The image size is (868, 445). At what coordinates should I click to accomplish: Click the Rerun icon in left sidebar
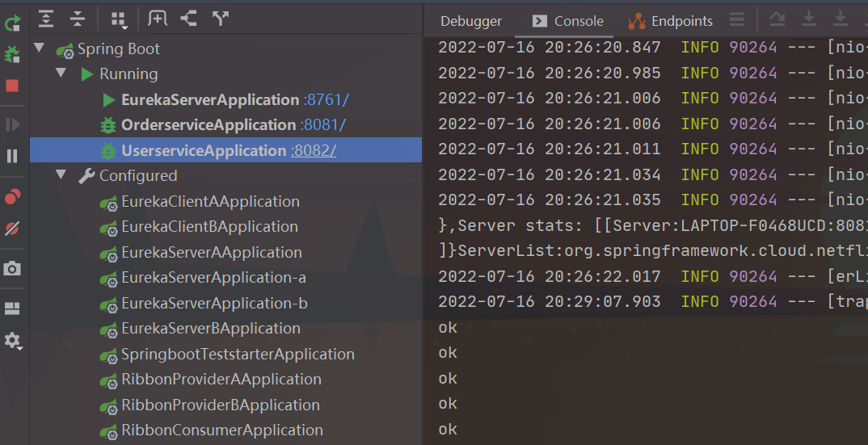point(12,23)
